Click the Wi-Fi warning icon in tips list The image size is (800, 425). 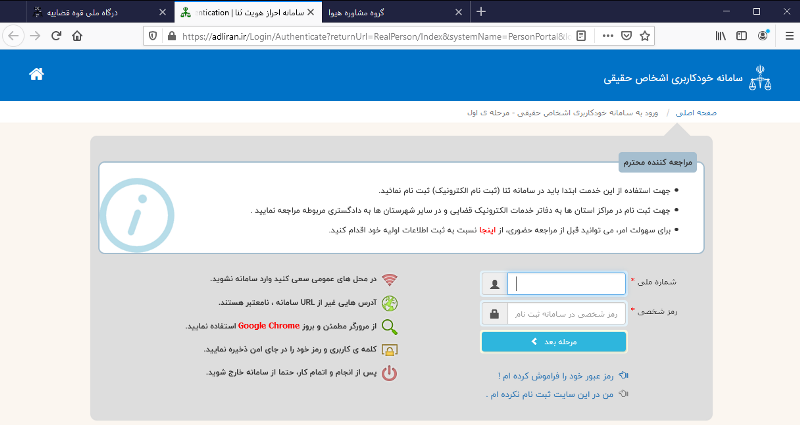390,280
